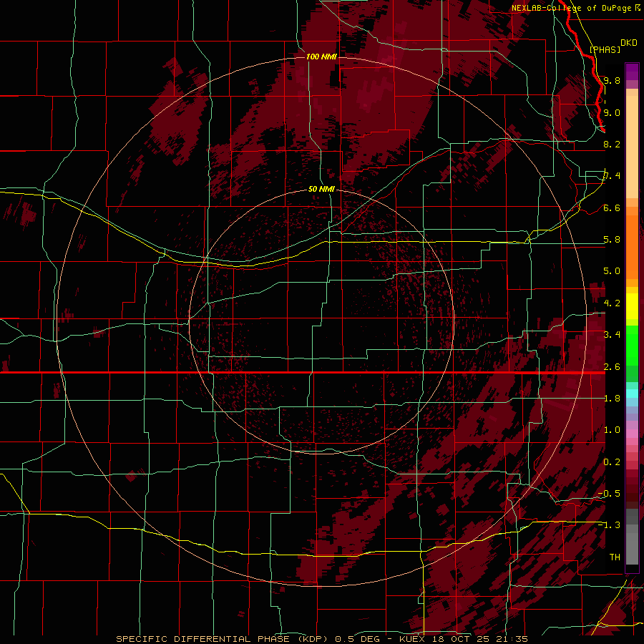
Task: Click the cyan color bar segment
Action: [632, 394]
